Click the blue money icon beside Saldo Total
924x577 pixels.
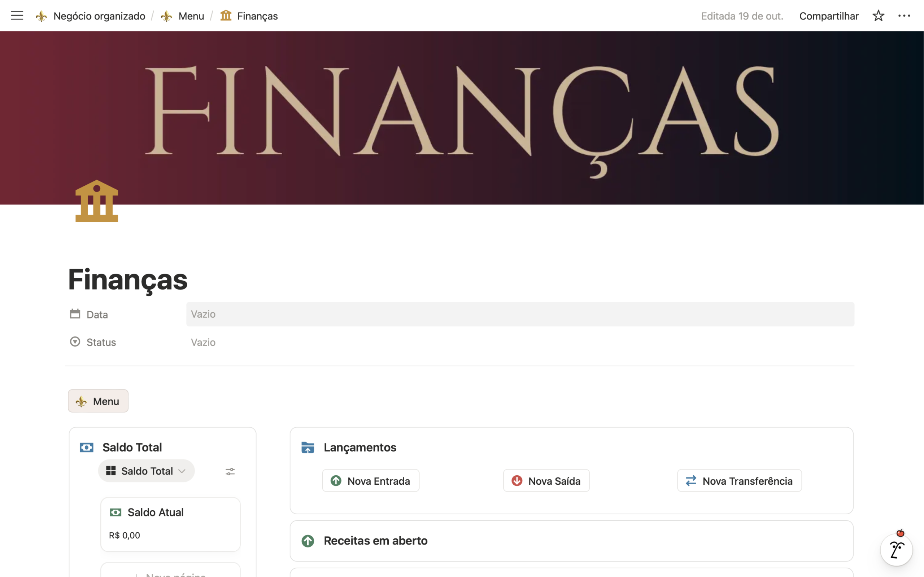tap(87, 447)
